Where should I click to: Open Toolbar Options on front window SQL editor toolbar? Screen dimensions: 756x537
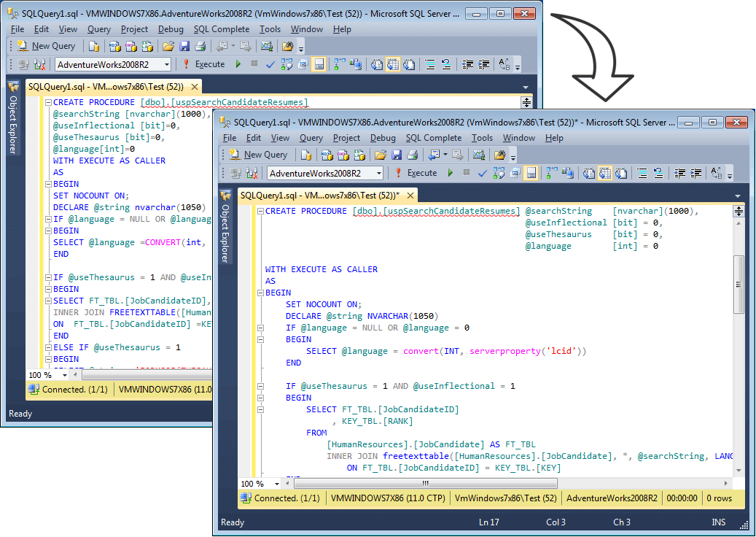point(730,176)
